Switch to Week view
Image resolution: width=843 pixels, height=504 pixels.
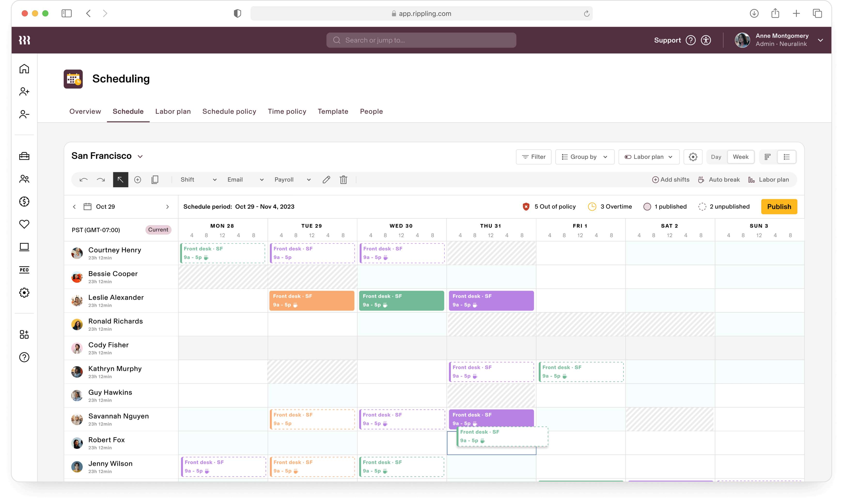click(x=740, y=157)
